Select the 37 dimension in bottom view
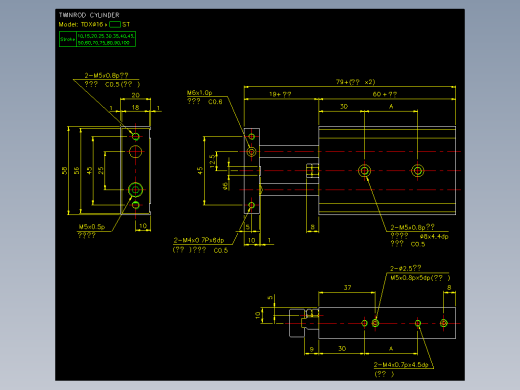The image size is (520, 390). click(347, 288)
